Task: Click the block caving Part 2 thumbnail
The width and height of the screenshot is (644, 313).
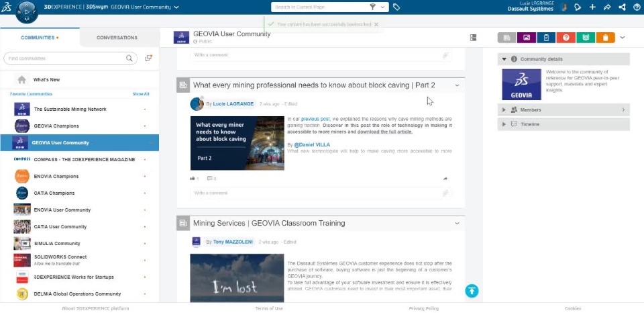Action: tap(237, 143)
